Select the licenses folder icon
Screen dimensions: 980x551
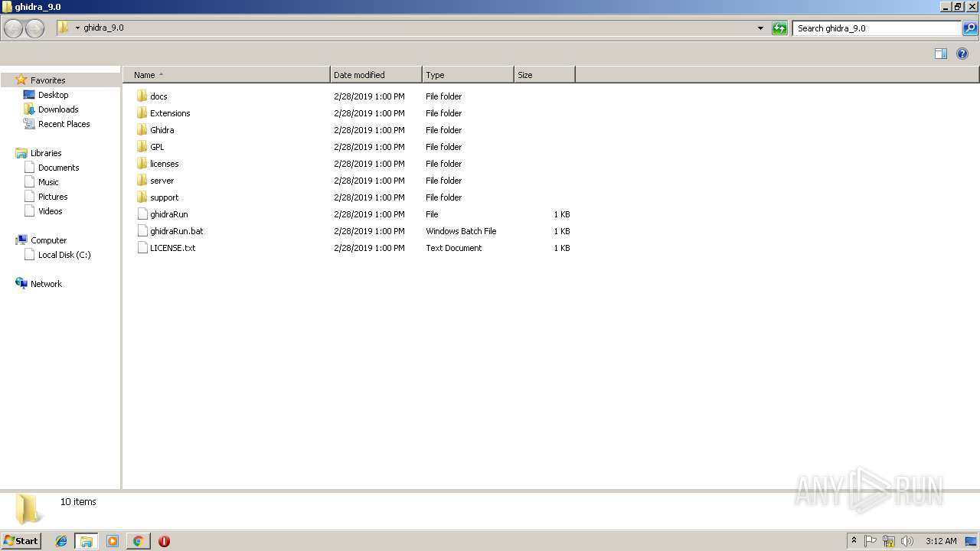pos(142,164)
